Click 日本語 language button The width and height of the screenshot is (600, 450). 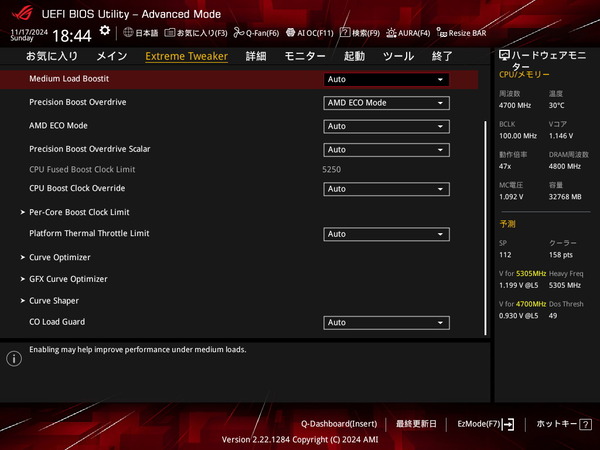(x=141, y=33)
